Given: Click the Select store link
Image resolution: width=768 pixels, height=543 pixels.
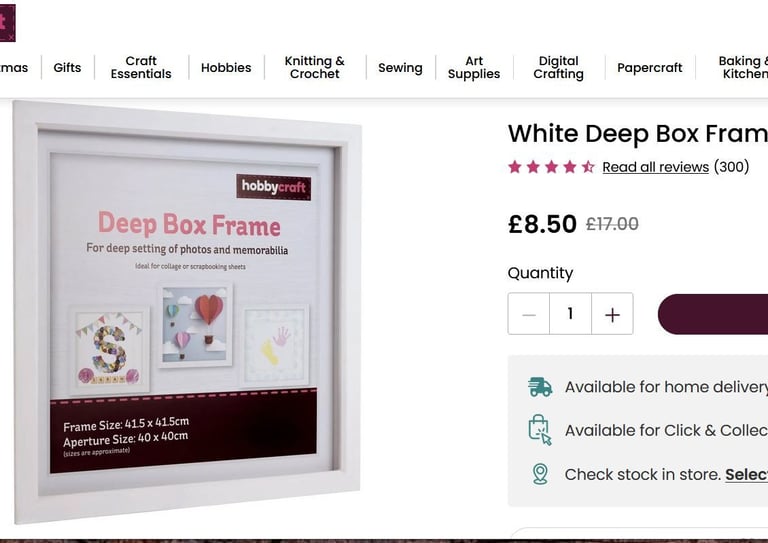Looking at the screenshot, I should pyautogui.click(x=746, y=474).
